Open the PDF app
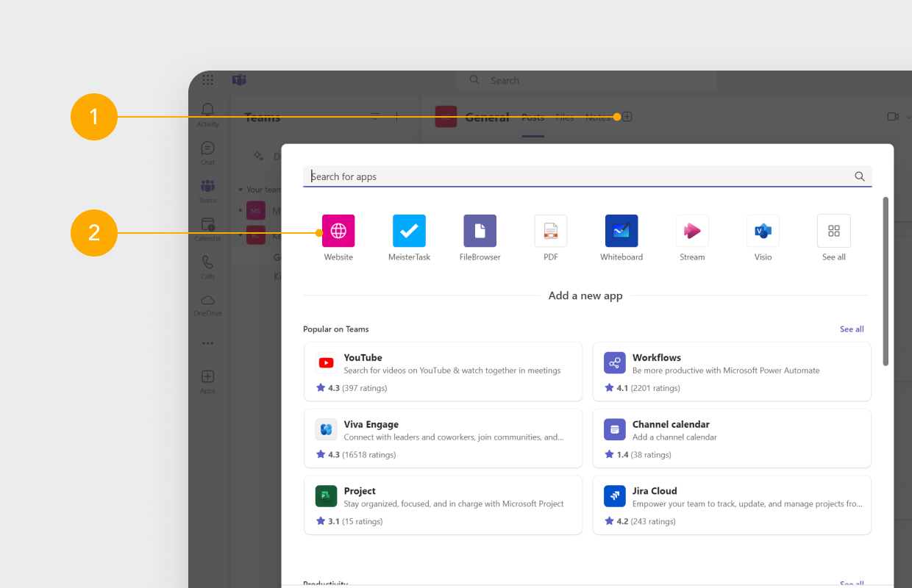 pyautogui.click(x=550, y=230)
